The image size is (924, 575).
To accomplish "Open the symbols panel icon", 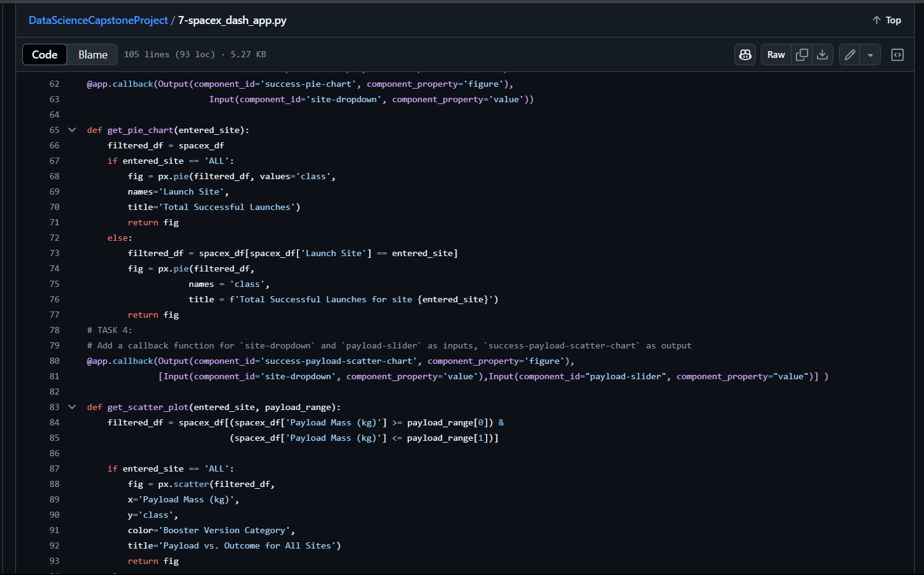I will point(898,55).
